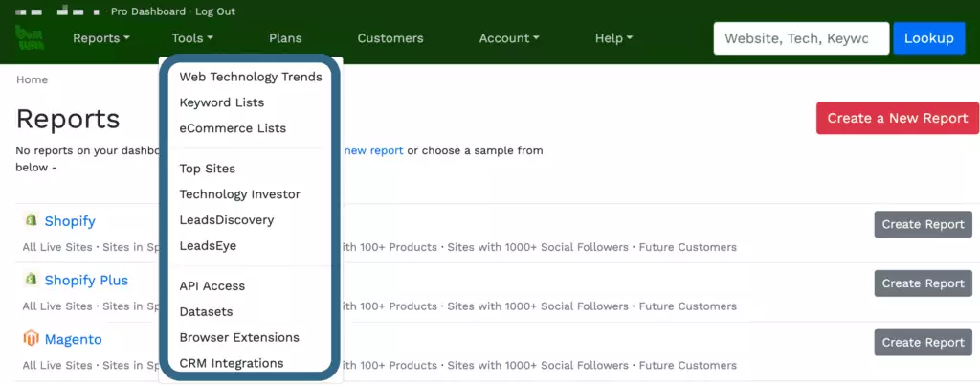
Task: Create Report for Magento
Action: coord(924,343)
